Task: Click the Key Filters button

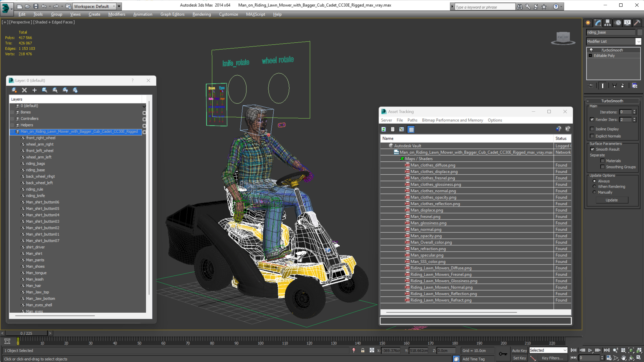Action: (552, 358)
